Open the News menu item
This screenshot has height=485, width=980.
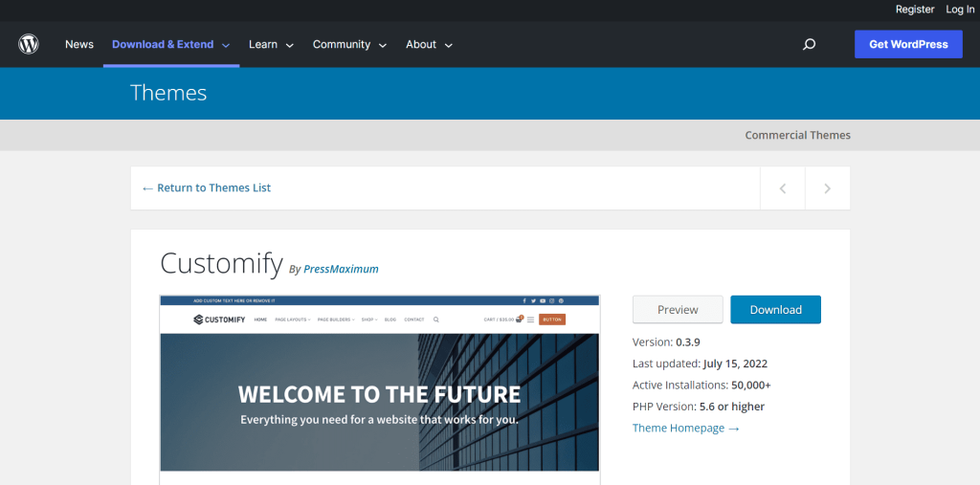[79, 44]
